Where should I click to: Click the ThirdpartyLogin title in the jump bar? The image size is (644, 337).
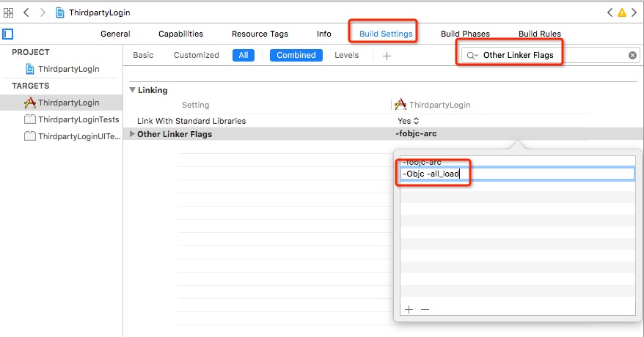pyautogui.click(x=100, y=12)
